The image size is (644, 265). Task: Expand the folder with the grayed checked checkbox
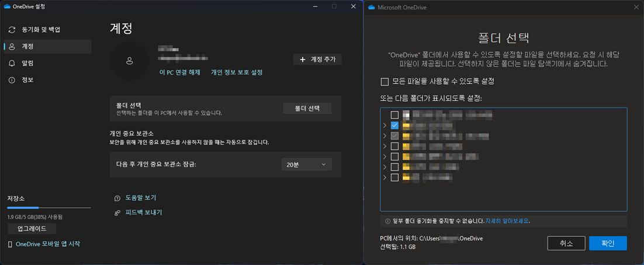(x=385, y=136)
